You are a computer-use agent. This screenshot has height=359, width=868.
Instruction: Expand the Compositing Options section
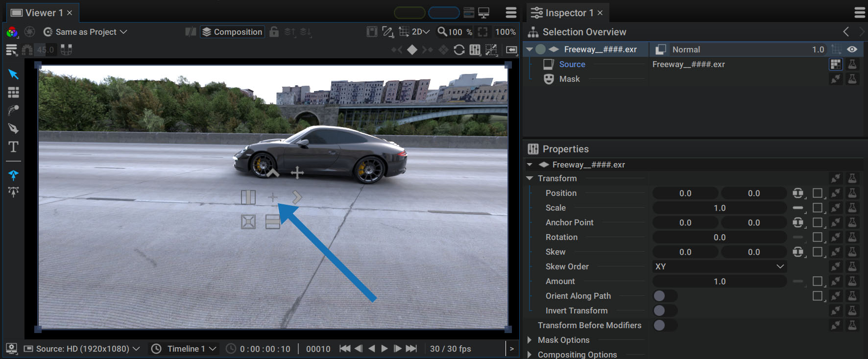pos(530,354)
